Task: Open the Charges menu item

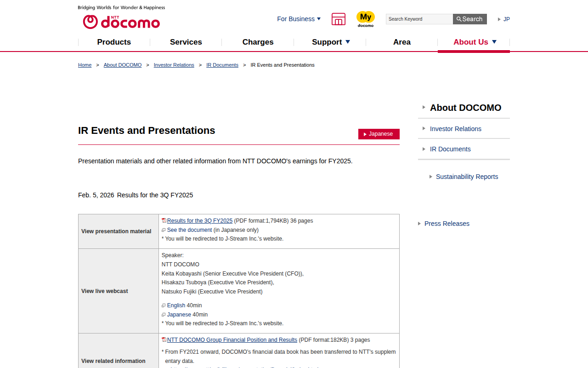Action: pyautogui.click(x=258, y=42)
